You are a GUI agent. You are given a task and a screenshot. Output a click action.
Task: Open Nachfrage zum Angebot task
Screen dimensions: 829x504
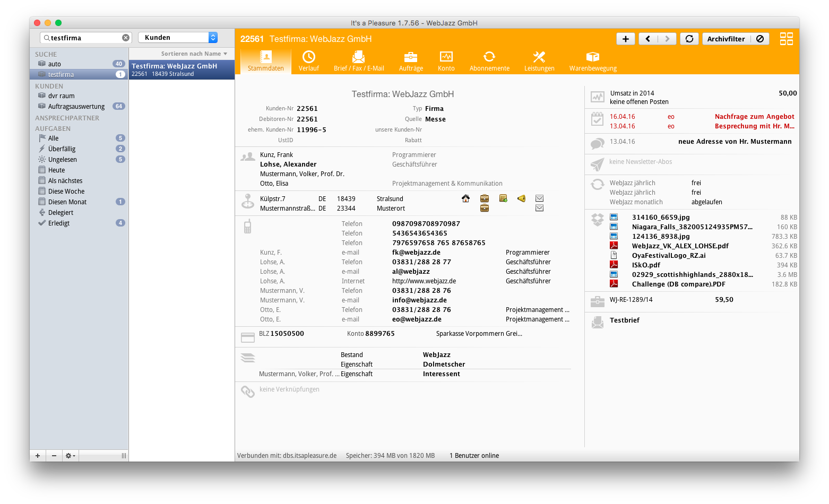754,117
